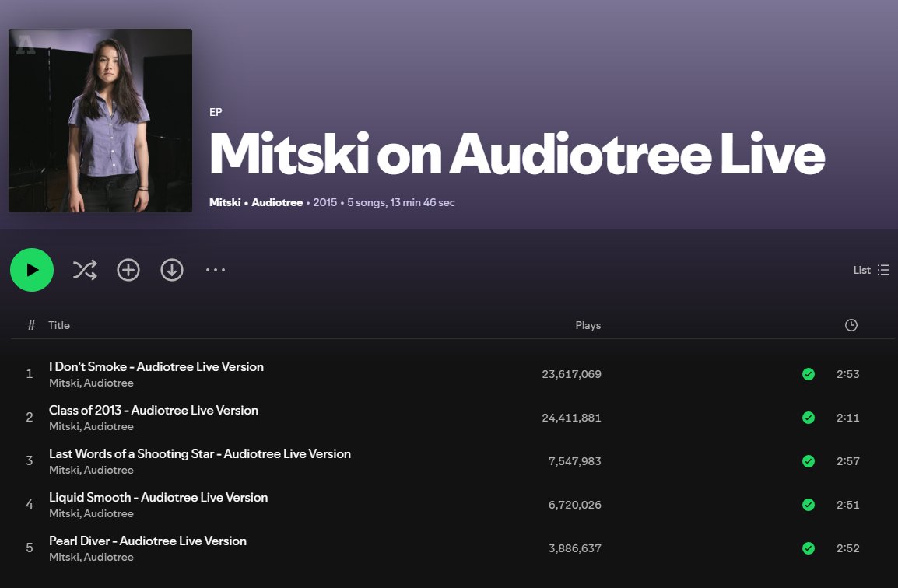Click the Plays column header
The image size is (898, 588).
tap(588, 325)
